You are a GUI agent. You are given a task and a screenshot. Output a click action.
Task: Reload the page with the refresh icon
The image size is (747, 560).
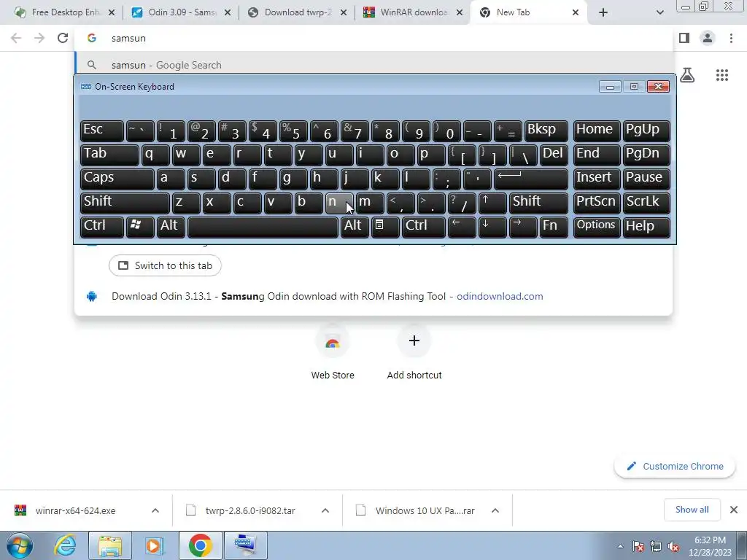click(63, 38)
